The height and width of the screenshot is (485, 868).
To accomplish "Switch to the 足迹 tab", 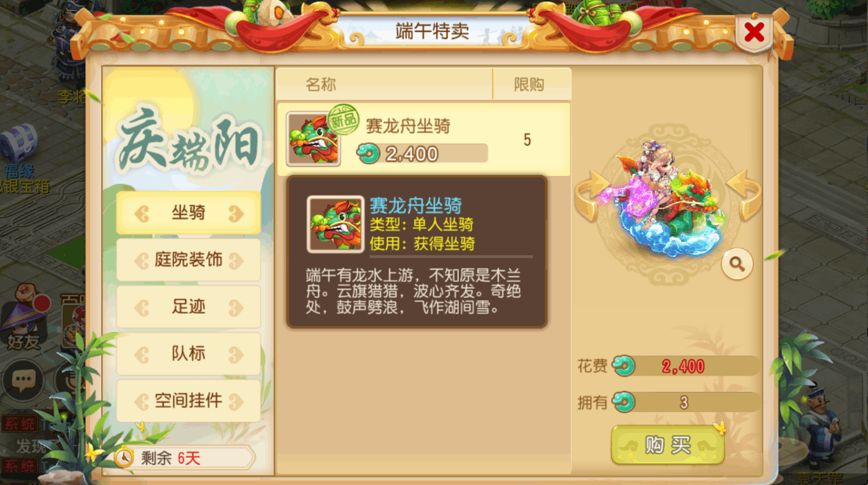I will [x=189, y=307].
